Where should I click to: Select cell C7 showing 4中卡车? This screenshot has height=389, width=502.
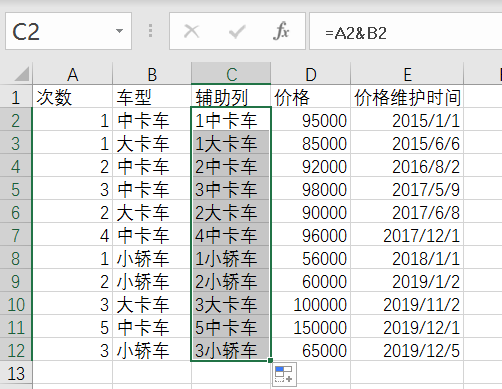(x=231, y=234)
